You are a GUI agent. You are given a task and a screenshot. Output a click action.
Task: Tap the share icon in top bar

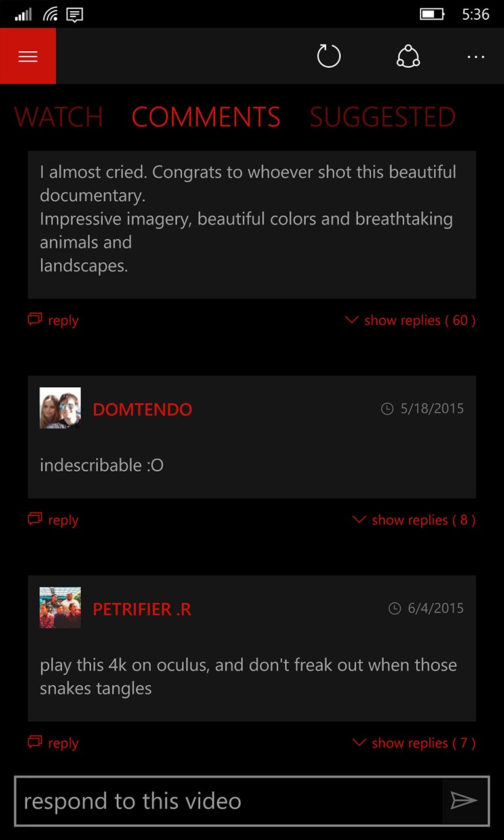click(x=408, y=56)
